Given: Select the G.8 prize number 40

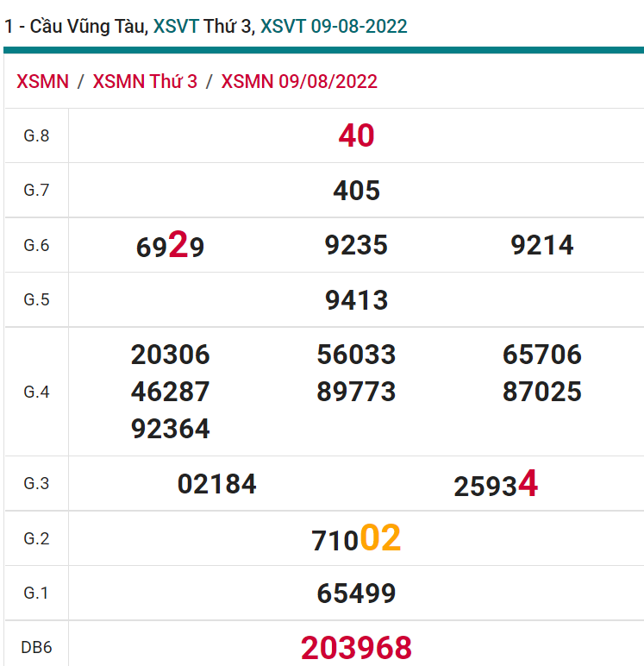Looking at the screenshot, I should [x=356, y=135].
